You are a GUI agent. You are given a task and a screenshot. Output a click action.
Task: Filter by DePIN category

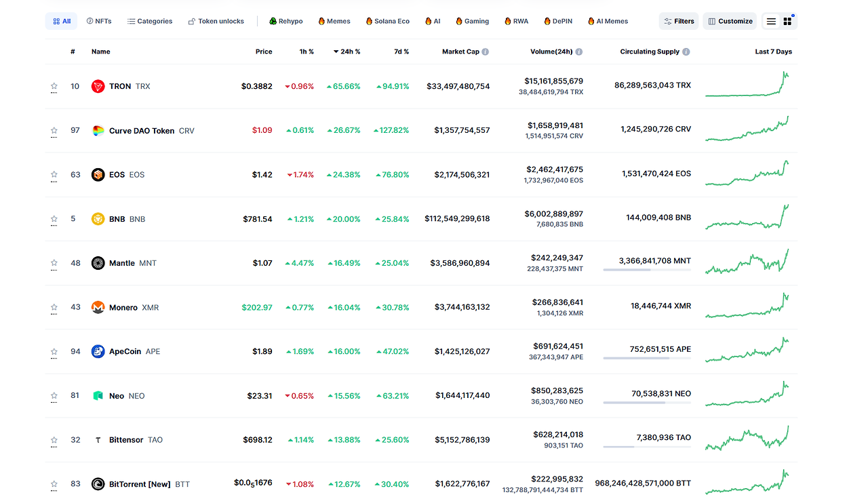558,21
